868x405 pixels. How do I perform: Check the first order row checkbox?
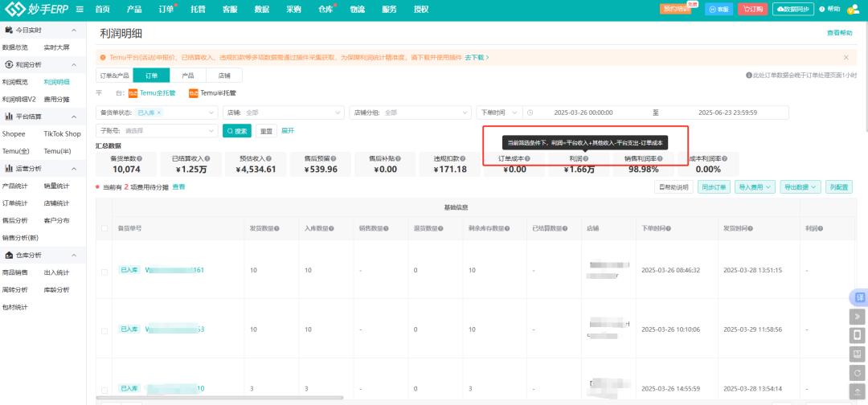coord(104,271)
